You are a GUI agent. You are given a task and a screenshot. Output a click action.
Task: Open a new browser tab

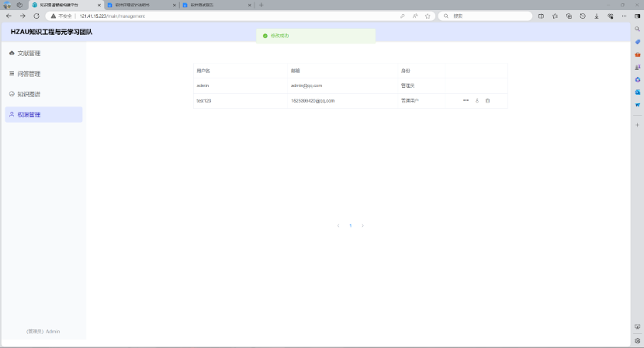click(x=261, y=5)
